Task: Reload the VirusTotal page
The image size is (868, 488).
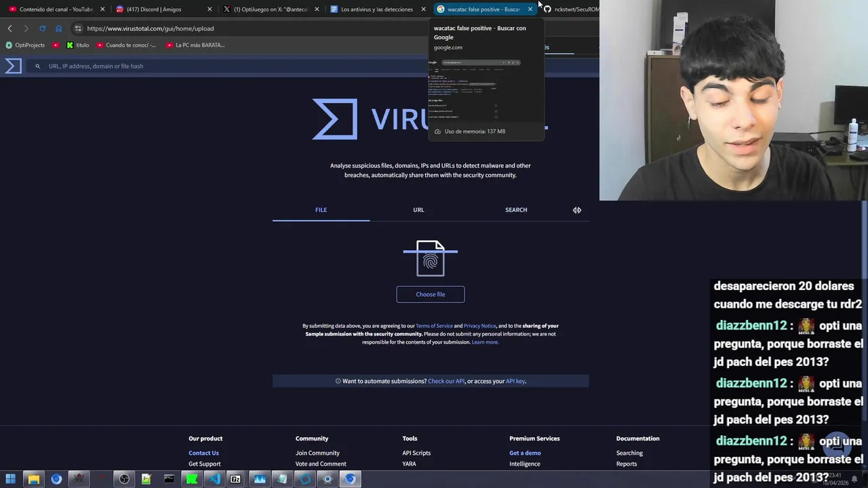Action: 42,28
